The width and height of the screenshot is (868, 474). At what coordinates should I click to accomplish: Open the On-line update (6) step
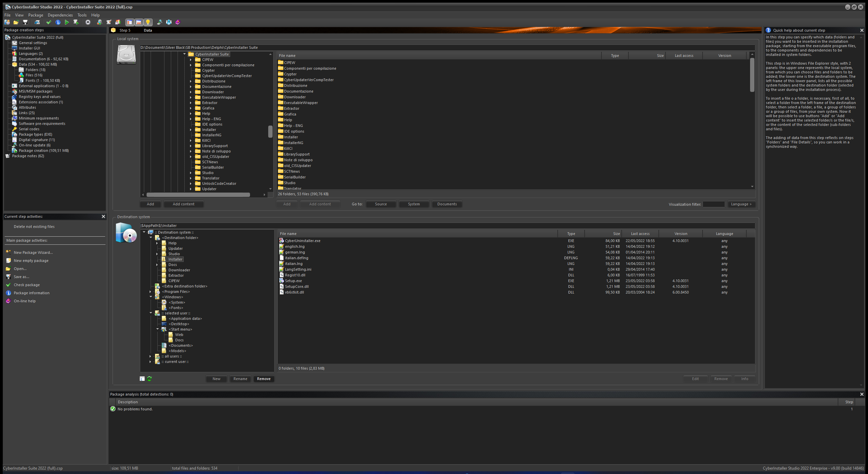click(35, 145)
